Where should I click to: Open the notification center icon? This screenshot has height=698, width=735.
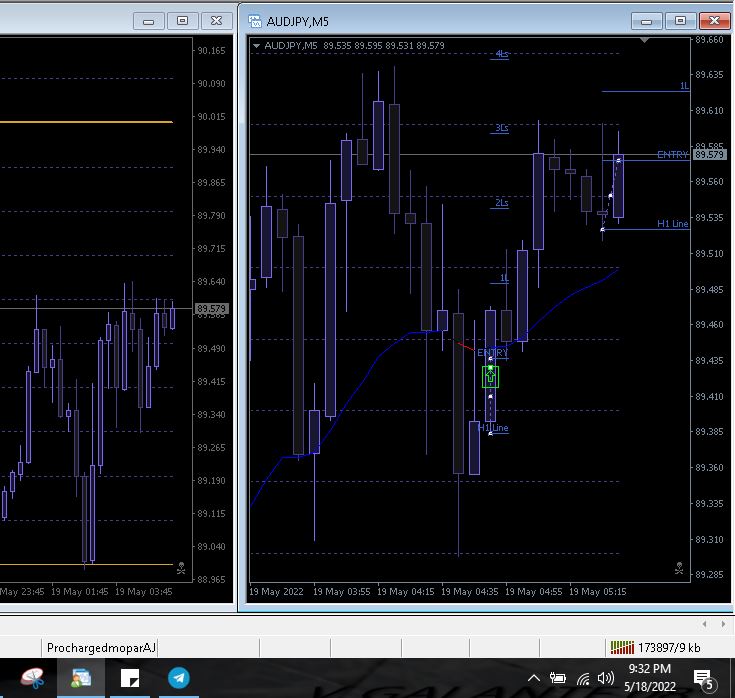(704, 679)
